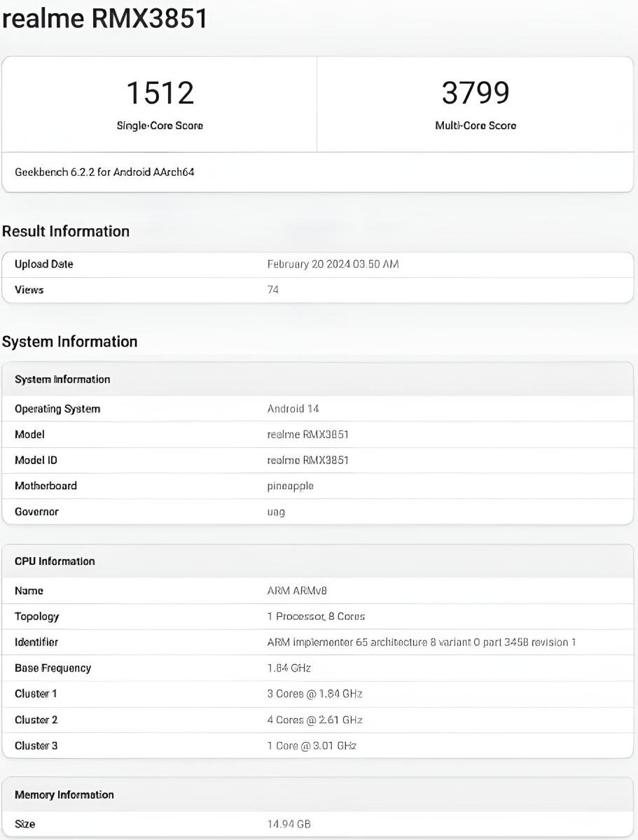638x840 pixels.
Task: Click the Governor label
Action: click(36, 512)
